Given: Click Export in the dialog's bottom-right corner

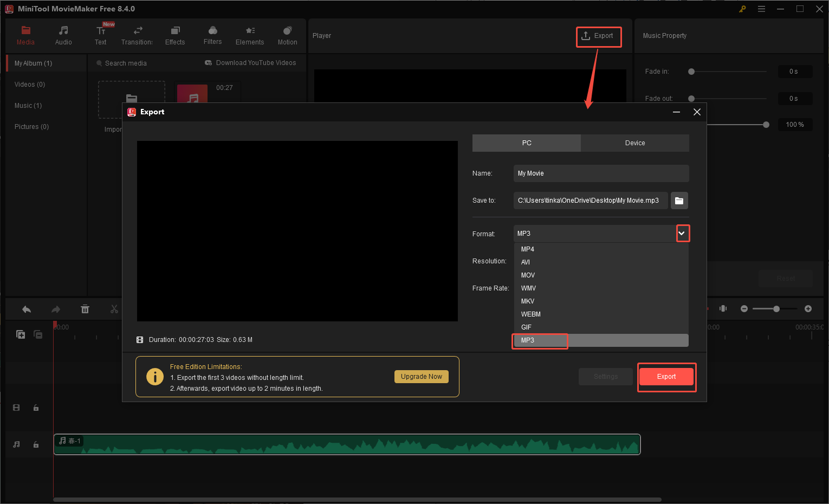Looking at the screenshot, I should tap(666, 376).
